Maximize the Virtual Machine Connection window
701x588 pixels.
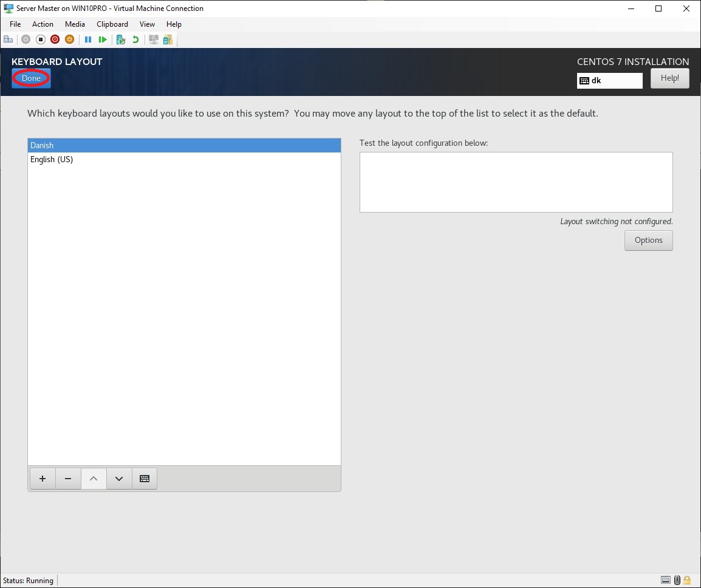tap(658, 9)
